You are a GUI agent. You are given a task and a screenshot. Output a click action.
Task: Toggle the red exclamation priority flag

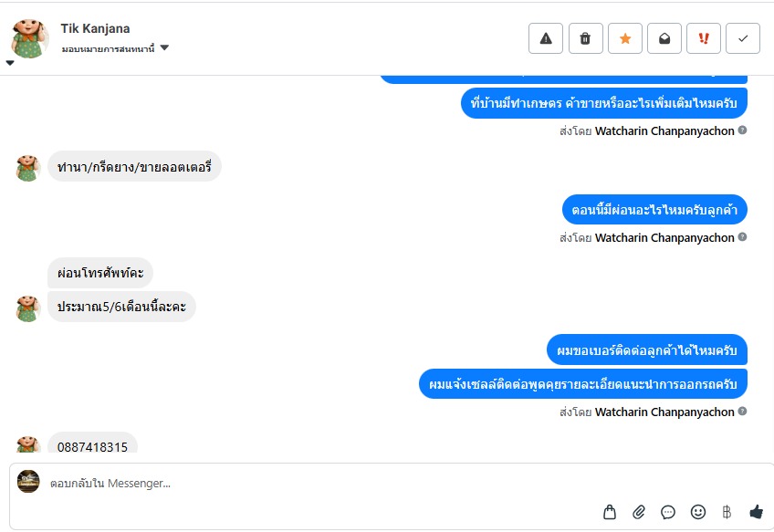coord(704,38)
